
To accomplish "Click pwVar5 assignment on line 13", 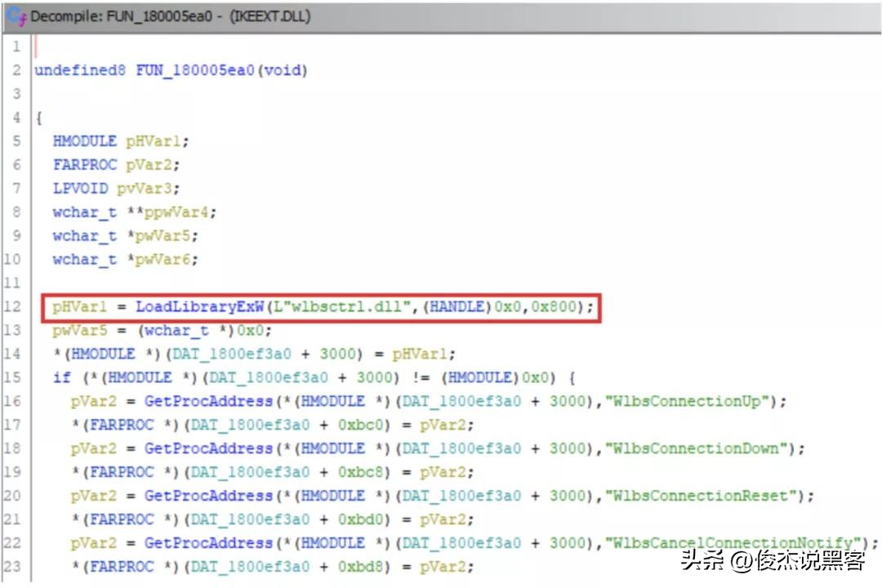I will coord(80,330).
